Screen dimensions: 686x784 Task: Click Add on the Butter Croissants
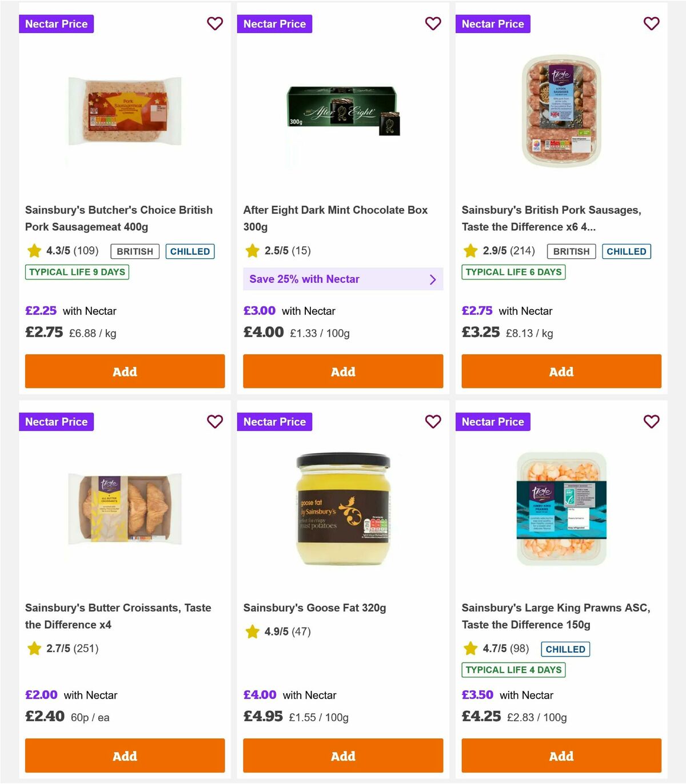point(125,755)
